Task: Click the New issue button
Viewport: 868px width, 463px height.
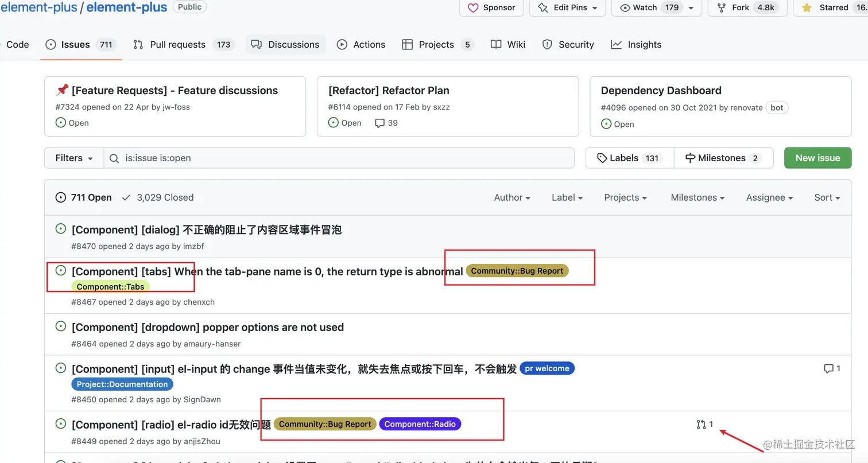Action: pos(817,158)
